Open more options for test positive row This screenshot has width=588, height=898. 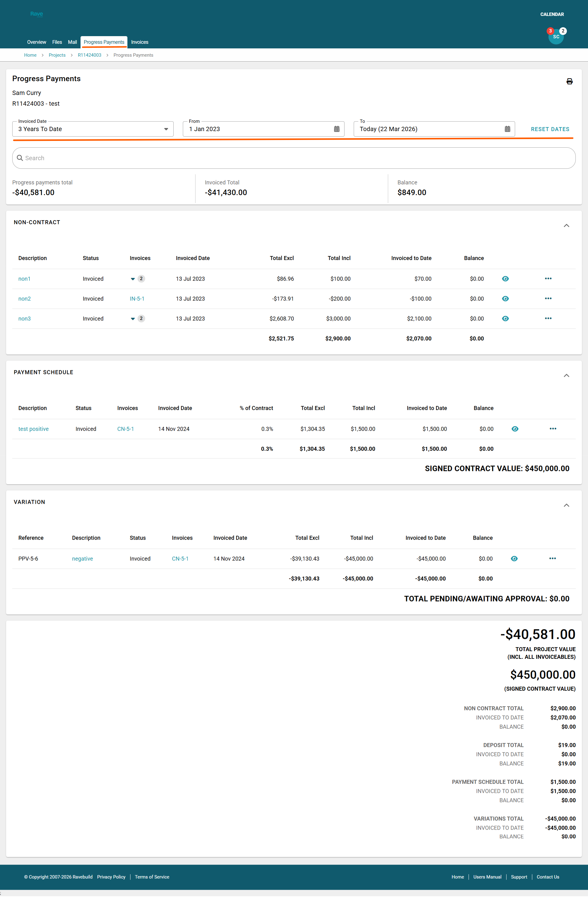[552, 428]
